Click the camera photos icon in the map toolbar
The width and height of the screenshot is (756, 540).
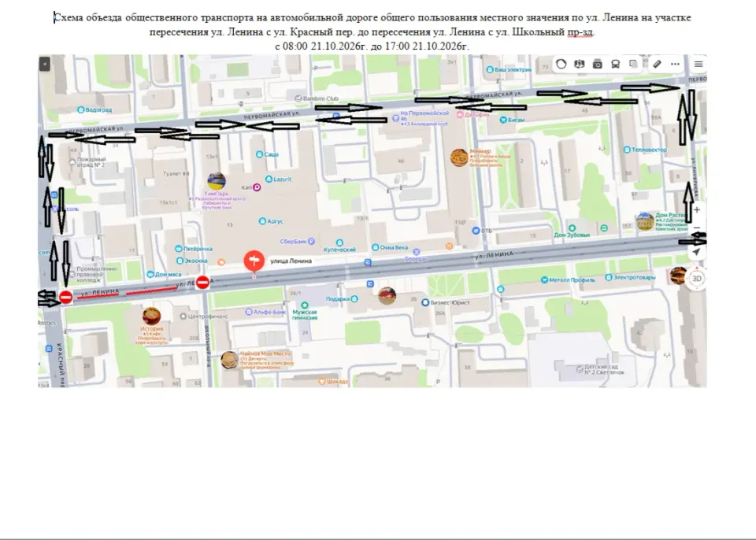click(x=598, y=64)
